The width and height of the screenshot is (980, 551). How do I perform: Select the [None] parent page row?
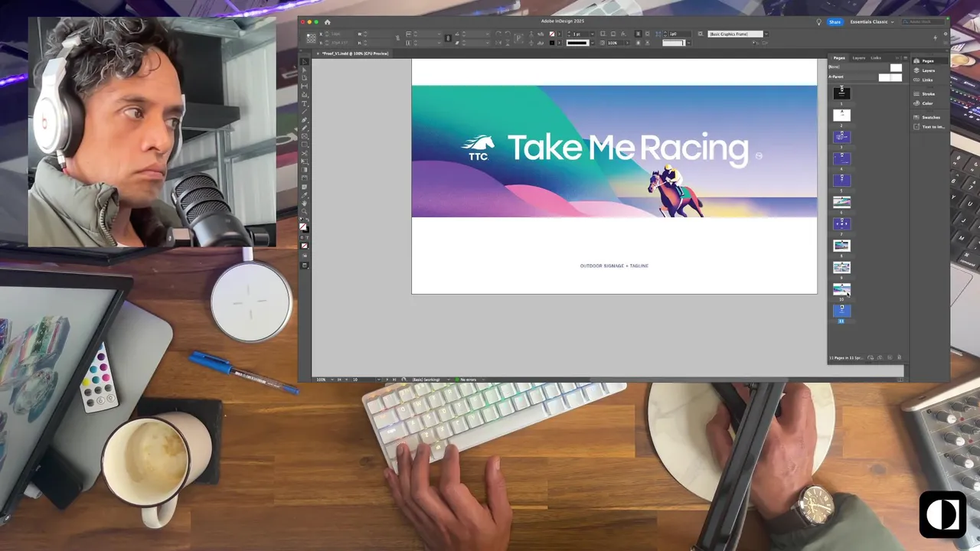pyautogui.click(x=865, y=67)
